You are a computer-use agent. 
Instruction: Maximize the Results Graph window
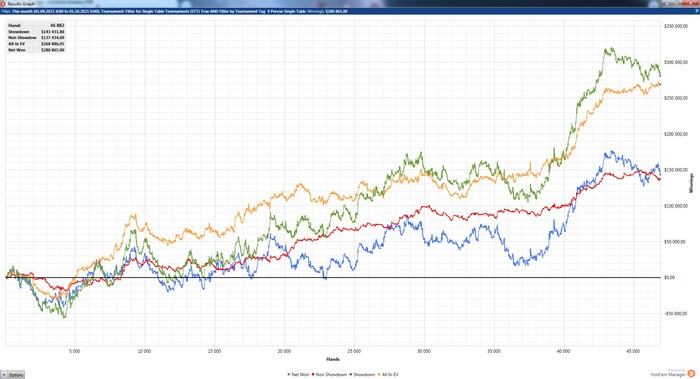[x=676, y=4]
